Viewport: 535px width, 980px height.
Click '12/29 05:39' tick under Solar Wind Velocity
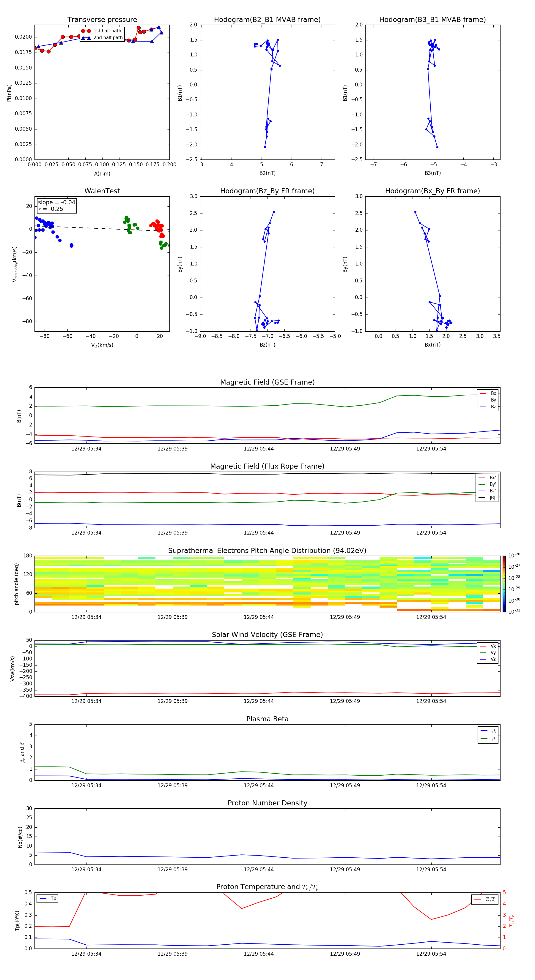(x=172, y=701)
